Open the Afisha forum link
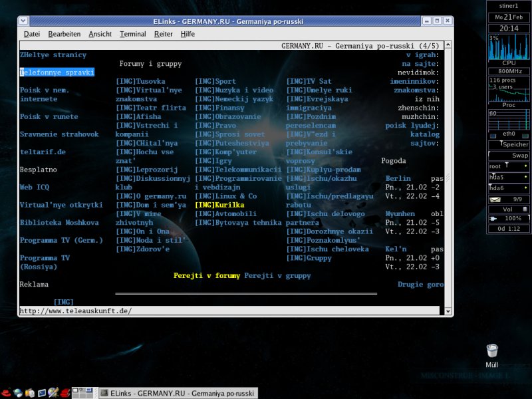The width and height of the screenshot is (532, 399). 138,117
